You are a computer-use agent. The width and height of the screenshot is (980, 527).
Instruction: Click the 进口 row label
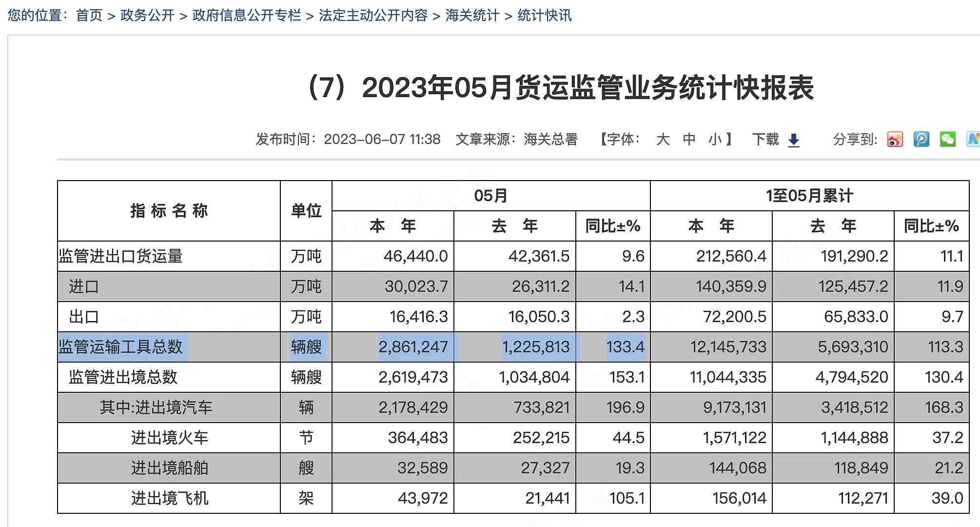coord(84,286)
